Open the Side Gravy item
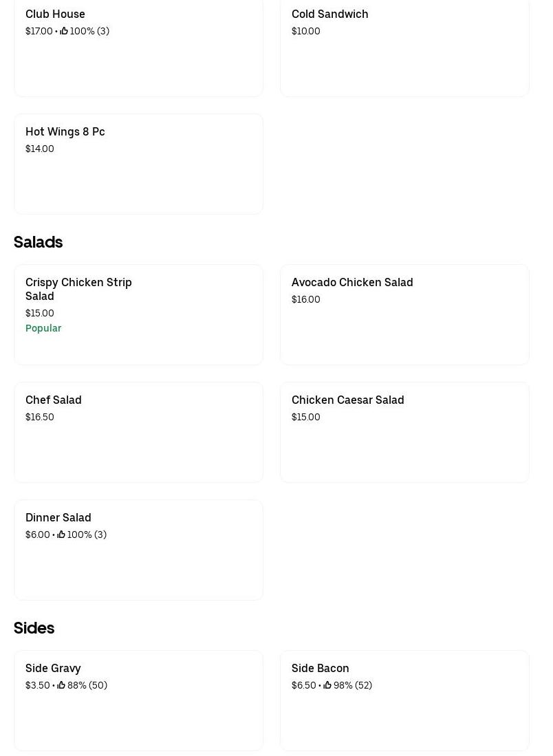Viewport: 553px width, 756px height. pos(138,700)
